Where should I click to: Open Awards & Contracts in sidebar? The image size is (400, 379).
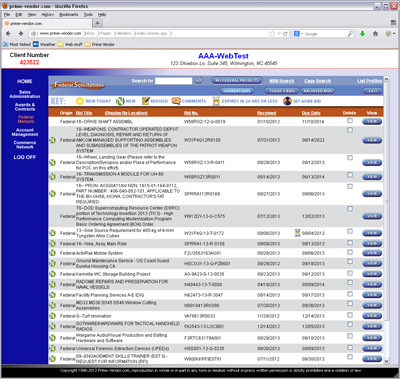pos(25,107)
